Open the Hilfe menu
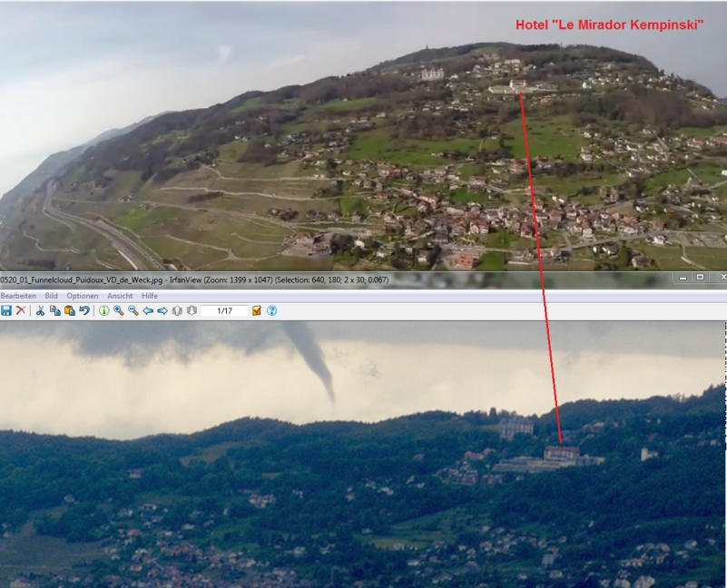727x588 pixels. pyautogui.click(x=149, y=296)
